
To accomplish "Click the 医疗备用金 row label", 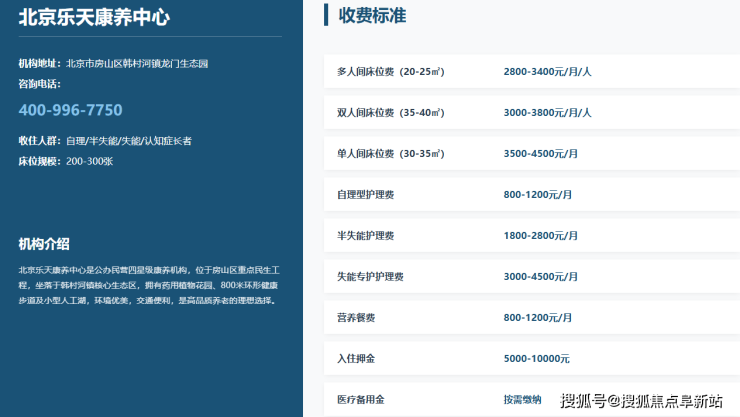I will 361,400.
